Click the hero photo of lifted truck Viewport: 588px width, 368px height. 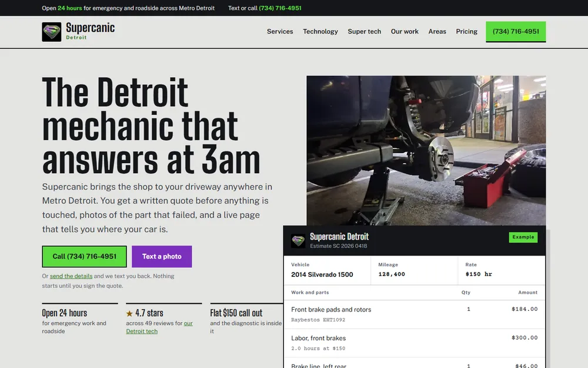point(426,150)
